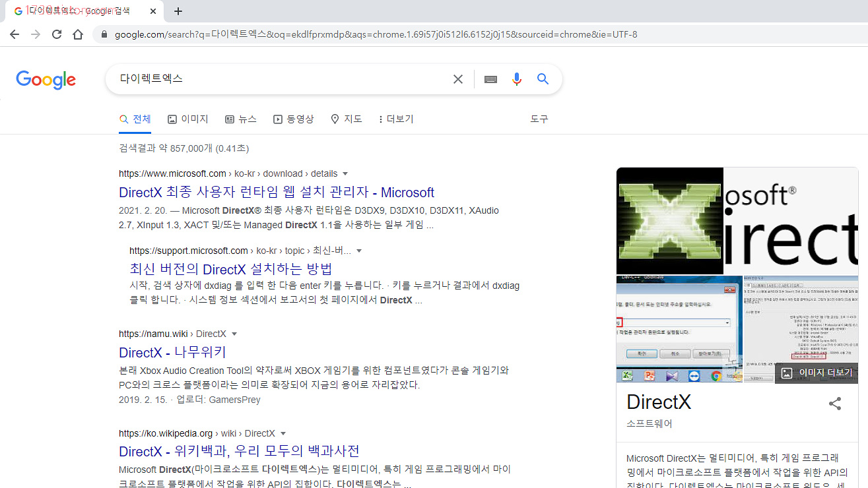Expand options arrow for namu.wiki result

coord(234,334)
